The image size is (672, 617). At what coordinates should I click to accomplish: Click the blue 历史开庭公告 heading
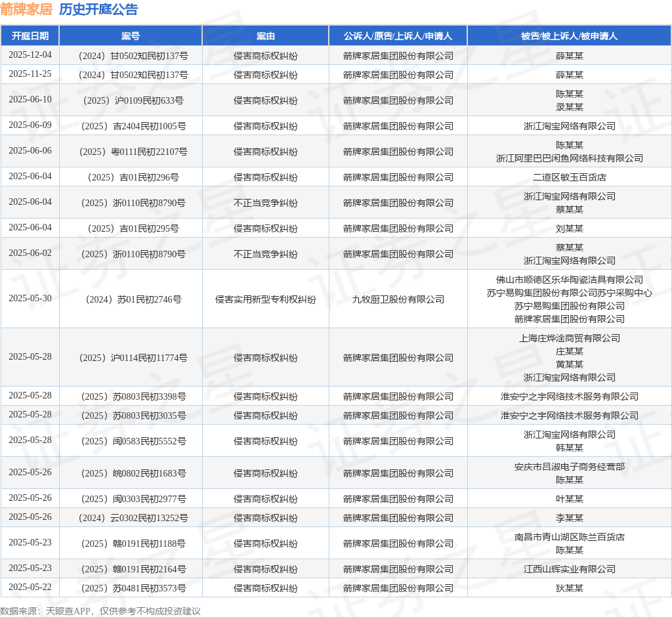click(98, 9)
